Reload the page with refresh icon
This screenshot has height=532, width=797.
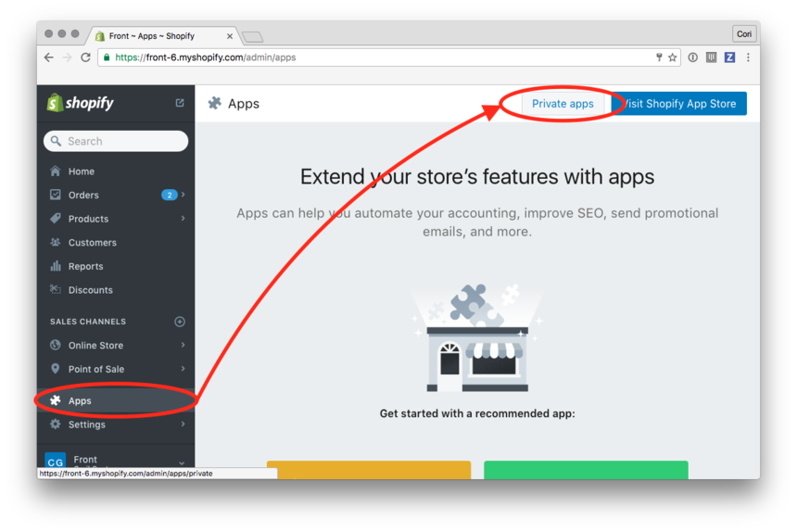tap(85, 57)
